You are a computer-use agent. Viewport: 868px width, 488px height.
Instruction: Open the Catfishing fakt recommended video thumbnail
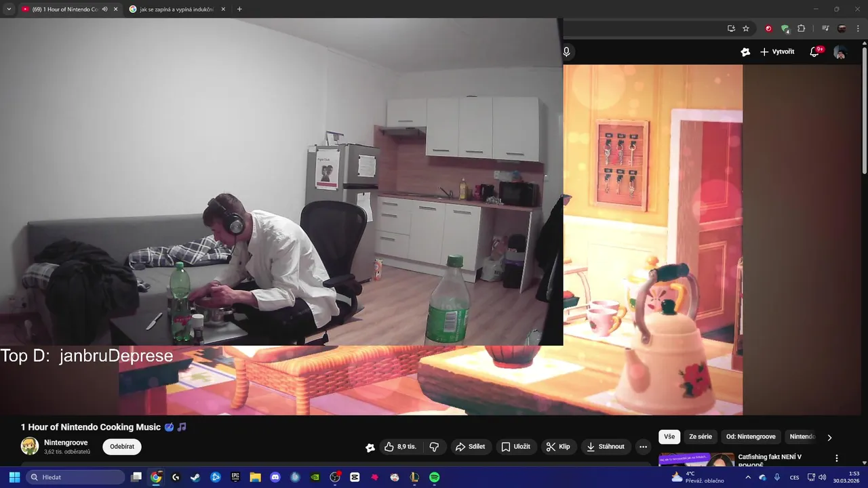[x=696, y=460]
